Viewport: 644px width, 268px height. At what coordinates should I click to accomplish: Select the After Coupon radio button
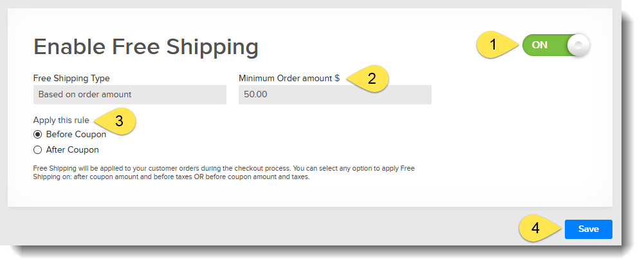(37, 149)
